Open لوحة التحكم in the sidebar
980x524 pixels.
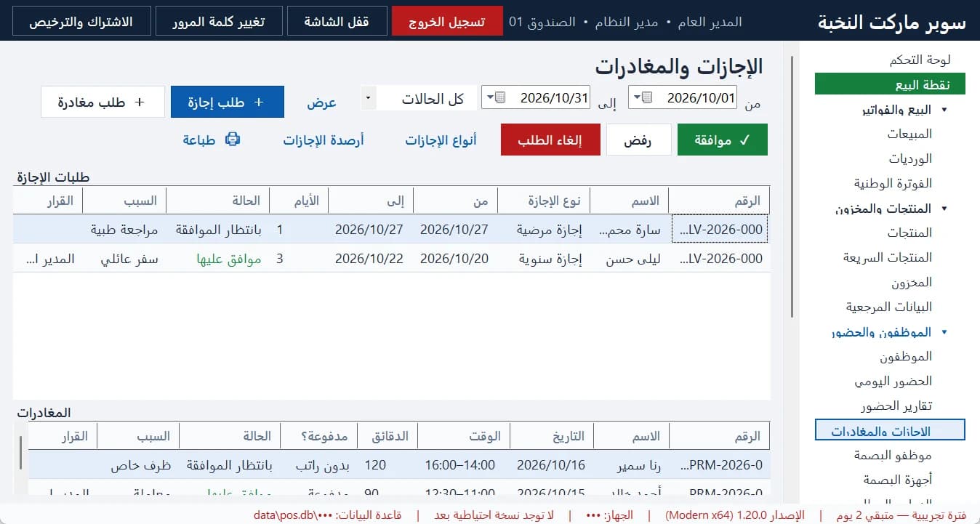coord(920,60)
